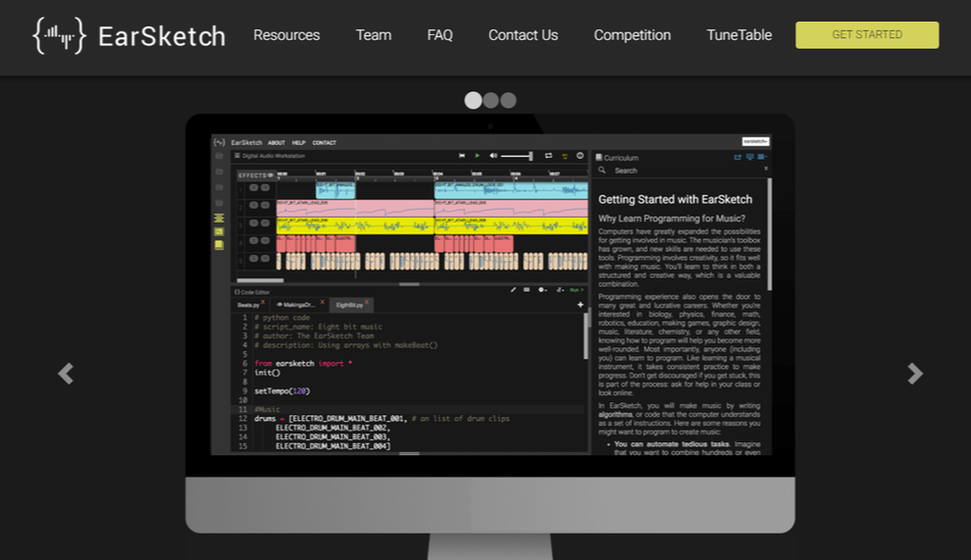Click the yellow layers icon in the app sidebar
The image size is (971, 560).
(x=220, y=218)
